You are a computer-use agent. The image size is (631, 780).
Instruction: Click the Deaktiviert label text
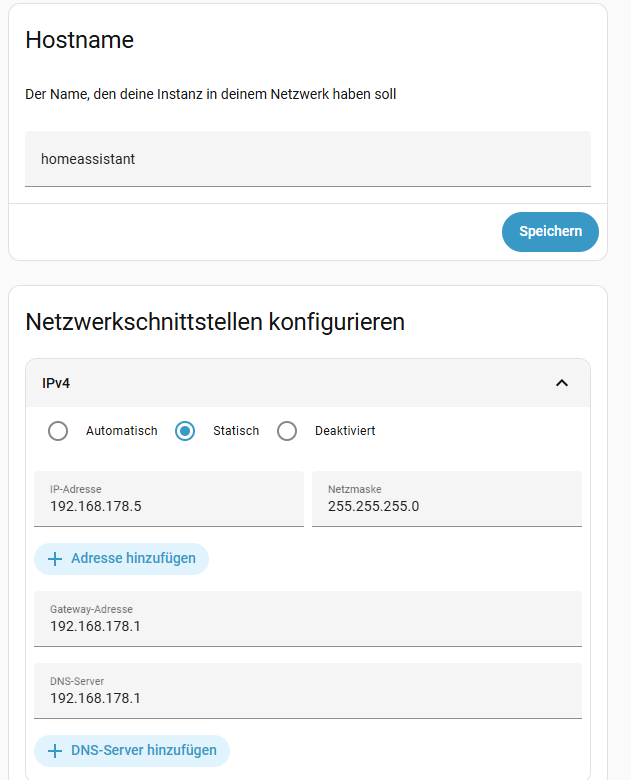coord(345,431)
